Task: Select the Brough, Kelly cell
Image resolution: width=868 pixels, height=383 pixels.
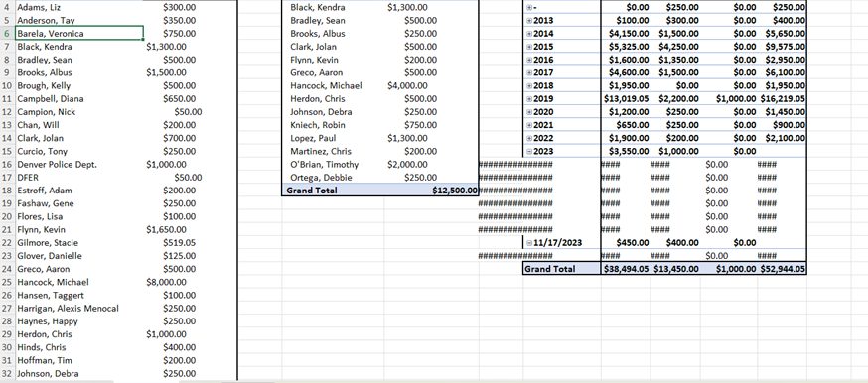Action: [79, 85]
